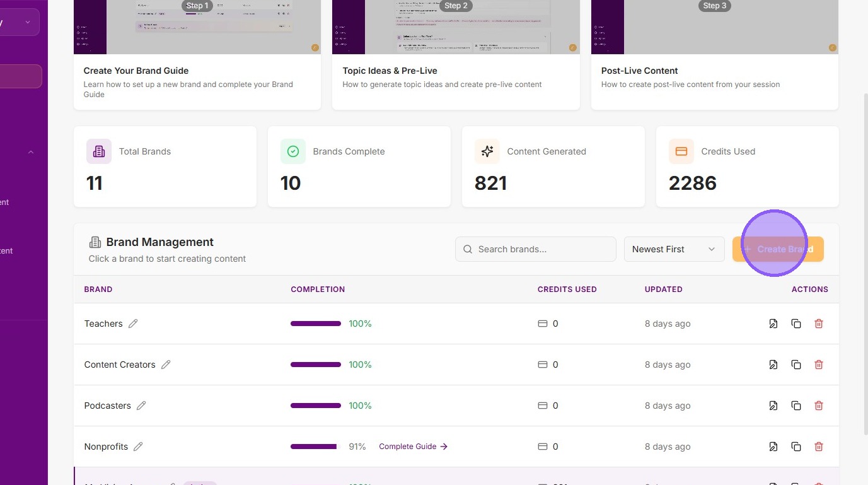Collapse the sidebar section with up chevron
Image resolution: width=868 pixels, height=485 pixels.
pos(31,152)
